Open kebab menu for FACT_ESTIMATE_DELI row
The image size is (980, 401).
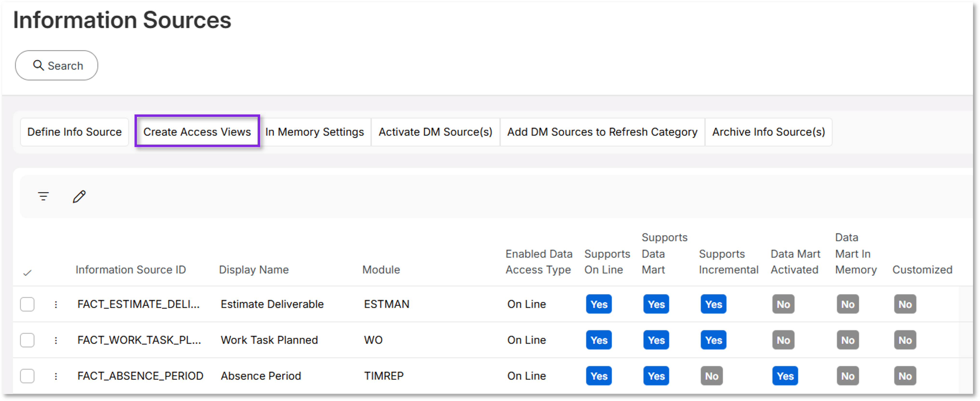tap(56, 304)
